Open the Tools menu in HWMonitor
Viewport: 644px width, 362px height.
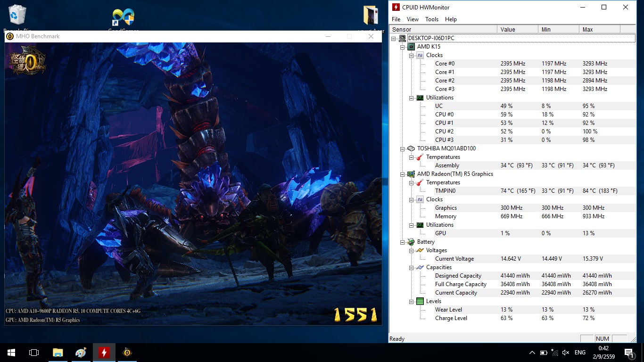431,19
